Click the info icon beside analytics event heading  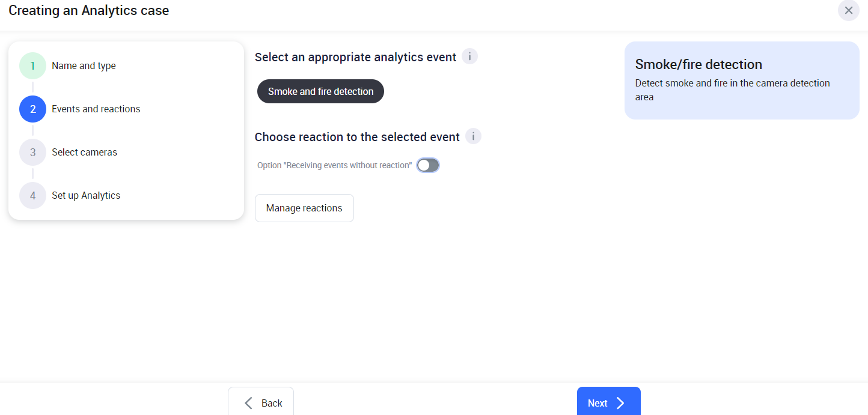(469, 57)
